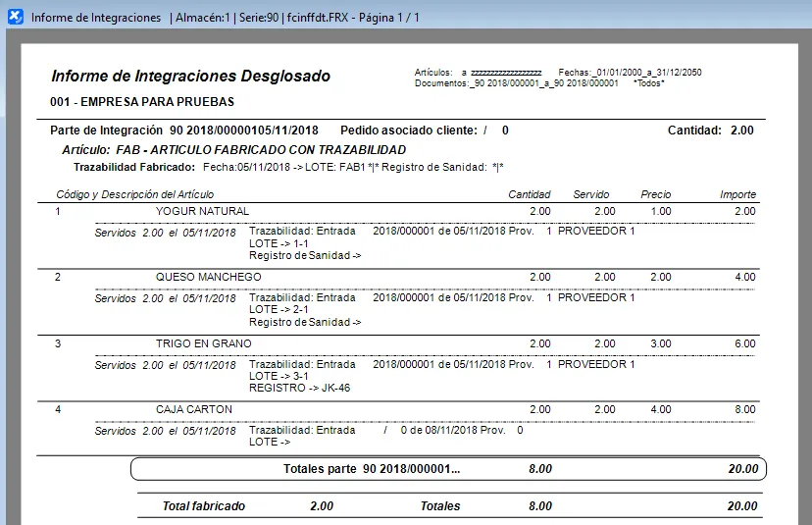Click the 'Importe' column header
This screenshot has height=525, width=812.
click(737, 194)
